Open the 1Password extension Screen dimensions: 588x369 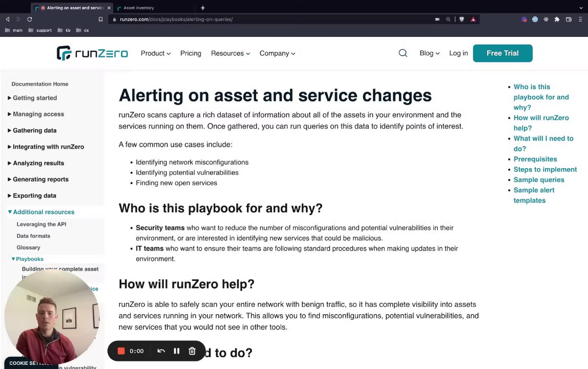coord(535,19)
